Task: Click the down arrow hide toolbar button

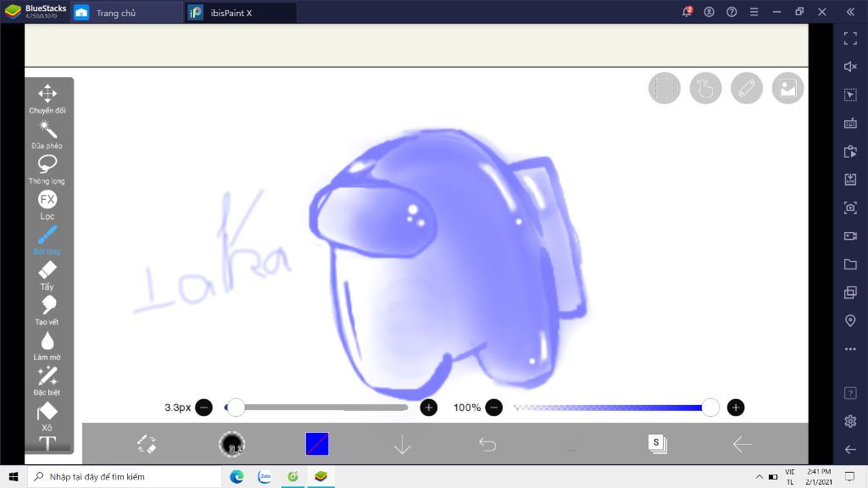Action: tap(402, 444)
